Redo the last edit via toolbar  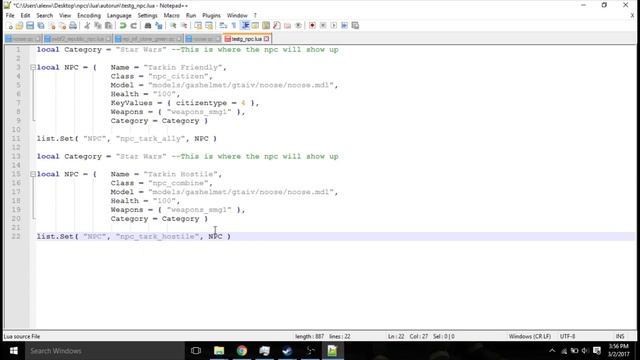133,26
